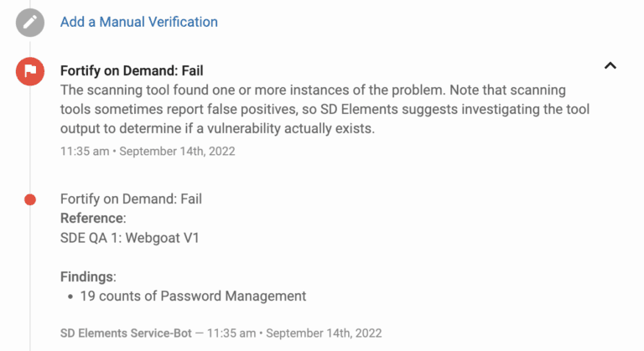This screenshot has height=351, width=644.
Task: Select the small red timeline dot
Action: pyautogui.click(x=30, y=199)
